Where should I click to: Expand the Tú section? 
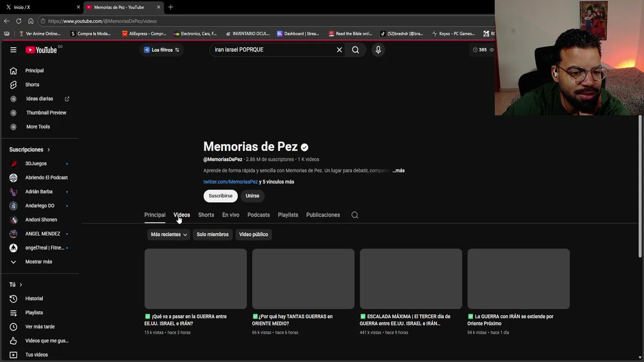coord(16,285)
